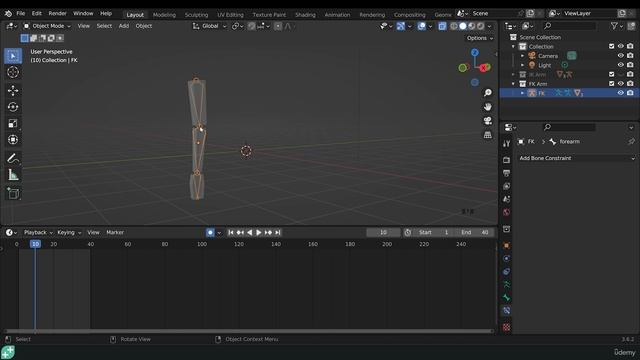The width and height of the screenshot is (640, 360).
Task: Open the Marker menu in timeline
Action: pos(115,232)
